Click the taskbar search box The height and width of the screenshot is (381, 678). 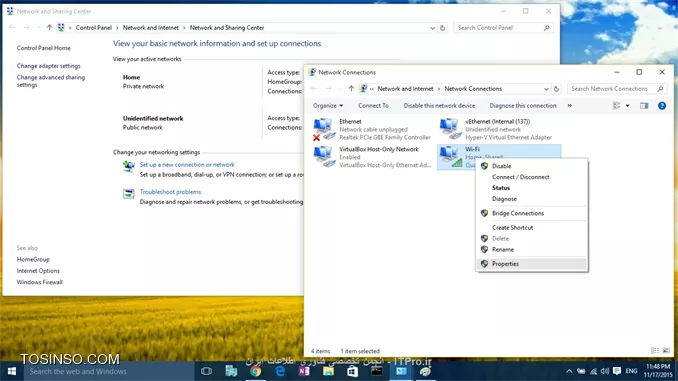[109, 371]
